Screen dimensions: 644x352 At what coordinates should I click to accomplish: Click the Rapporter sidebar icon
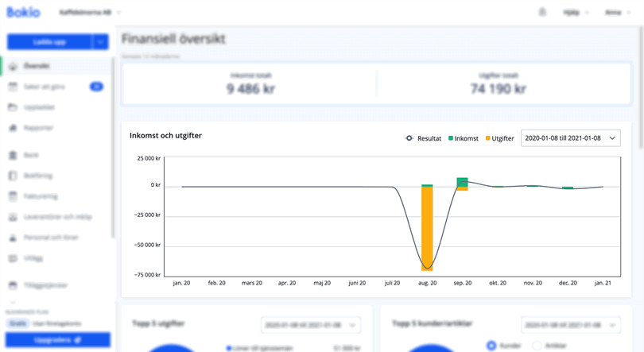pos(13,128)
